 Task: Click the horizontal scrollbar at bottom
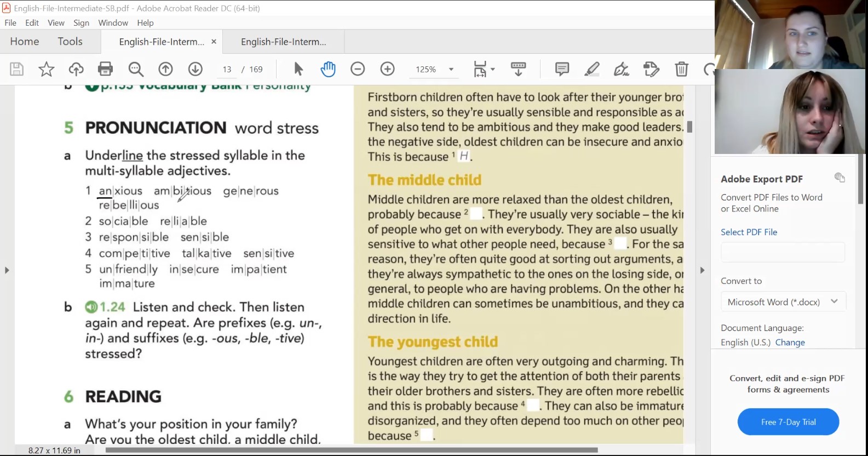(x=350, y=450)
